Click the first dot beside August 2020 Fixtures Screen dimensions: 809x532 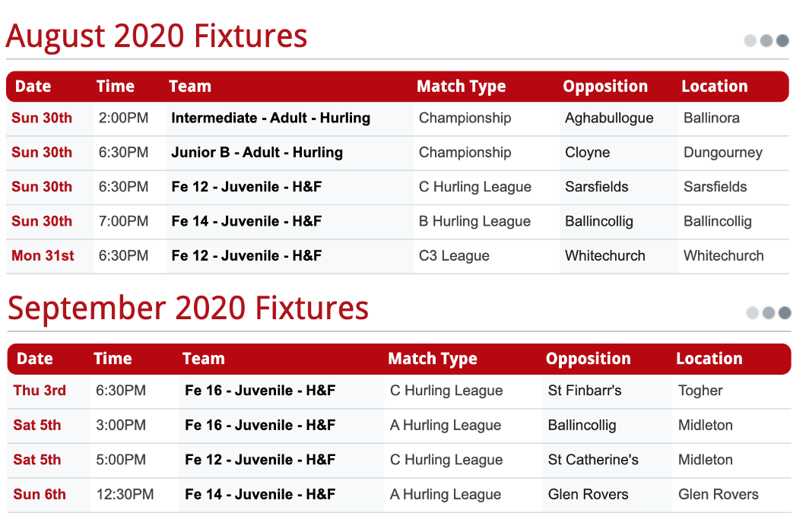click(750, 41)
